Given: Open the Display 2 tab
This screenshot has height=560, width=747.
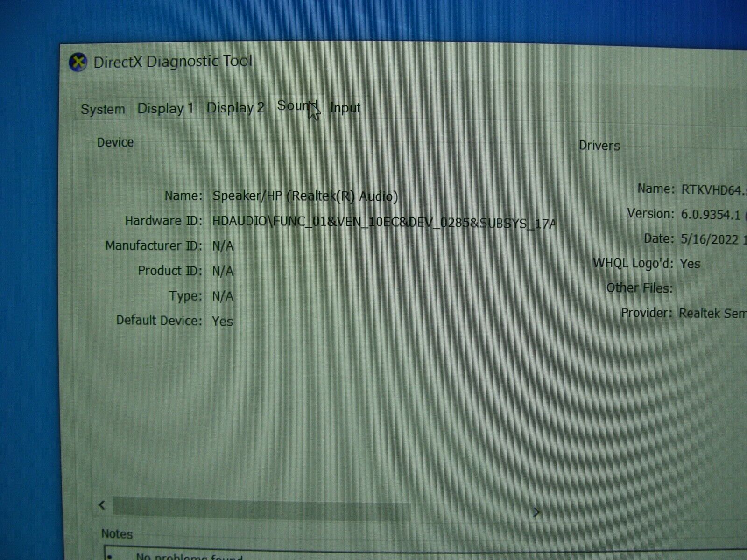Looking at the screenshot, I should pyautogui.click(x=235, y=108).
